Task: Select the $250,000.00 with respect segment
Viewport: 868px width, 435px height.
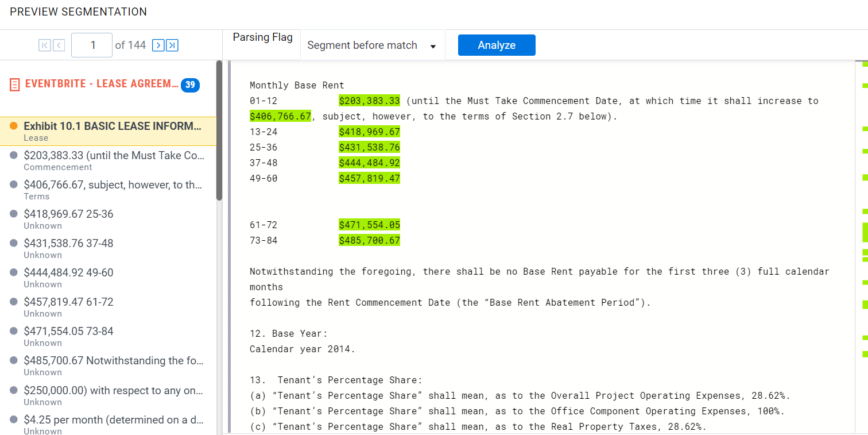Action: click(108, 396)
